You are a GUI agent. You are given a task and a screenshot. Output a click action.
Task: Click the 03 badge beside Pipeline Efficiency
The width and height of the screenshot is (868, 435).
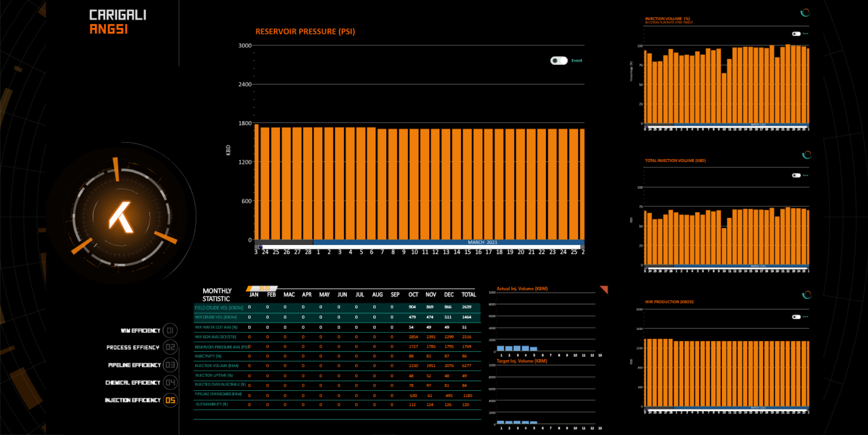pos(170,365)
